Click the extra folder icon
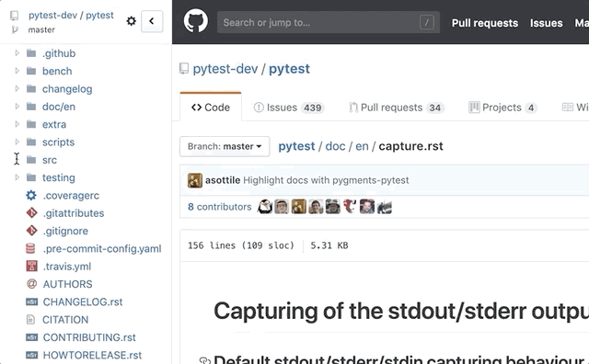Screen dimensions: 589x364 click(x=31, y=124)
